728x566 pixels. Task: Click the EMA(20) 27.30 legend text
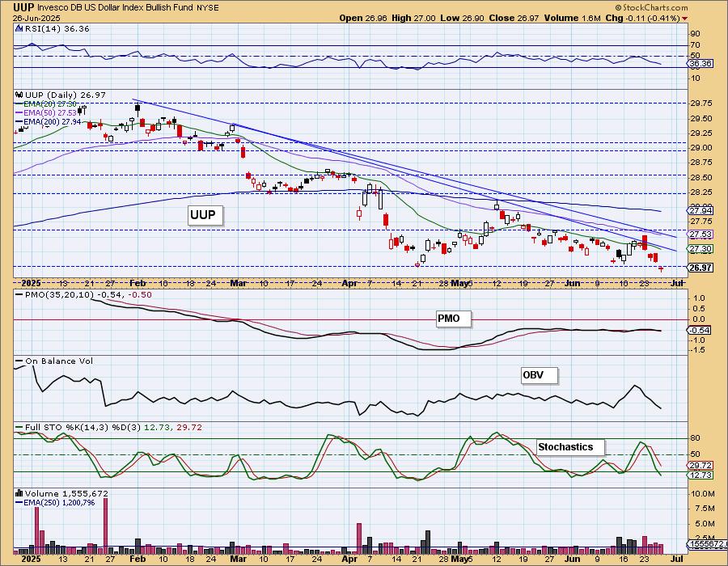tap(50, 104)
